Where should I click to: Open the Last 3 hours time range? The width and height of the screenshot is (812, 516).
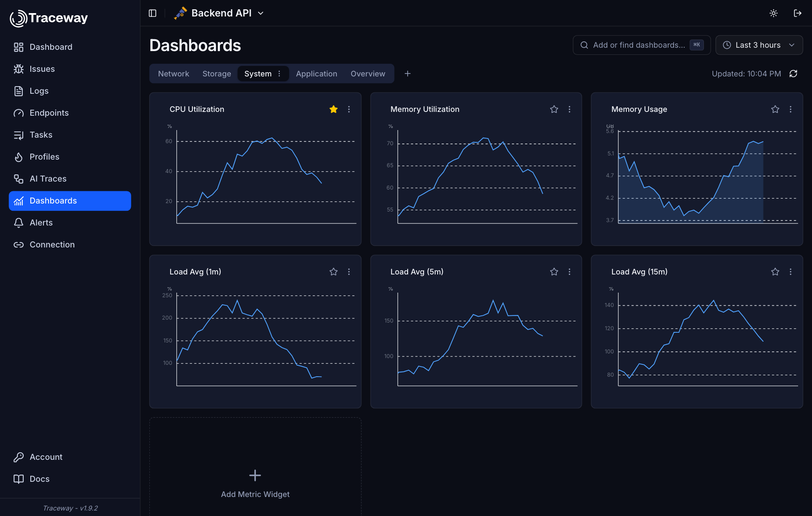759,45
